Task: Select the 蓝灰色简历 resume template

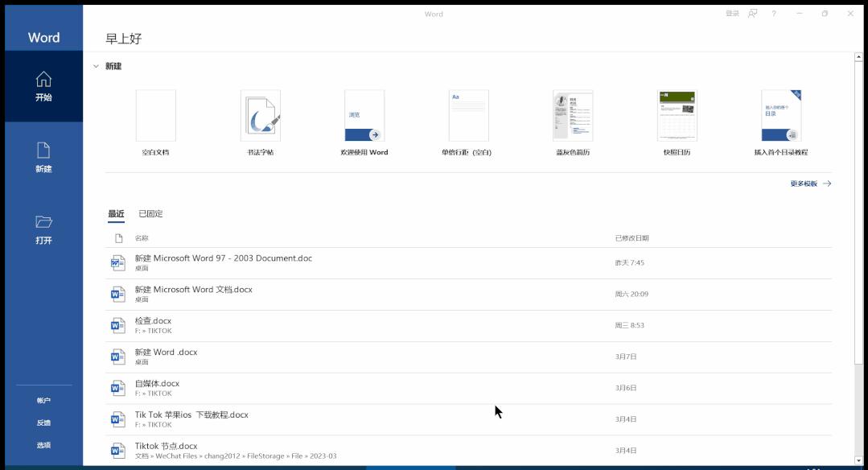Action: coord(572,115)
